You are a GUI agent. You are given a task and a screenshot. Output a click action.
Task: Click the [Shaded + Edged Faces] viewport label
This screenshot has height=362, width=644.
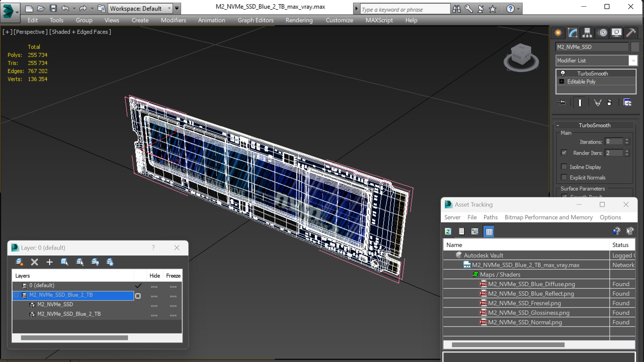coord(80,32)
